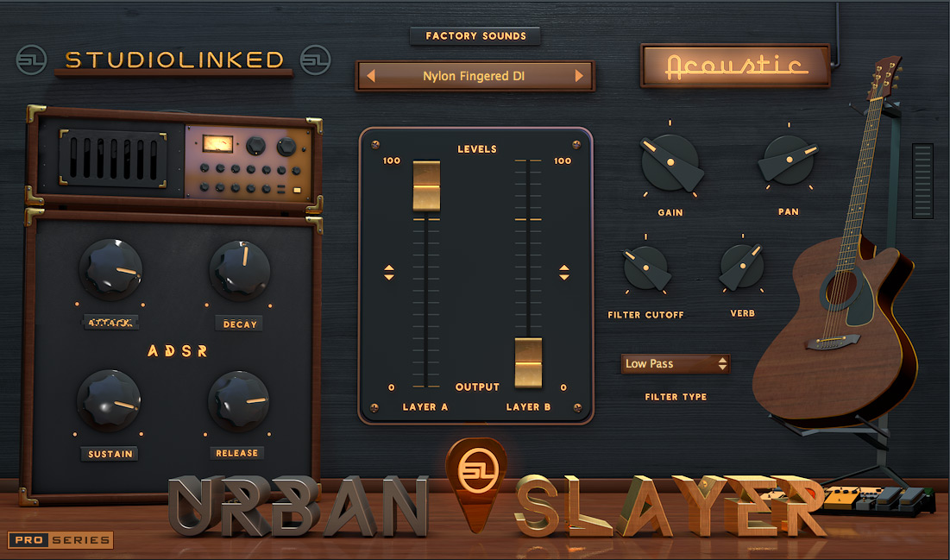Click the Layer A up/down stepper arrows
950x560 pixels.
[389, 273]
